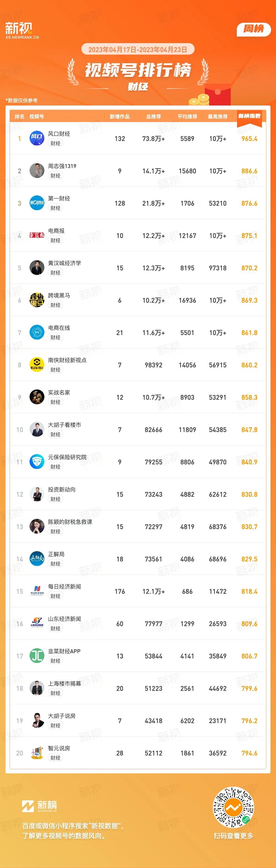Click the 韭菜财经APP green logo
Viewport: 276px width, 868px height.
(37, 656)
